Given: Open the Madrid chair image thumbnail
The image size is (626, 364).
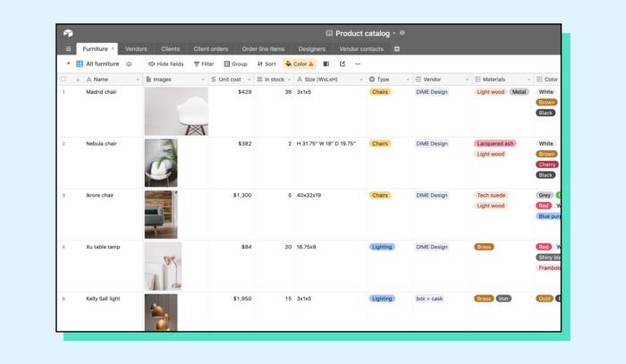Looking at the screenshot, I should (x=176, y=112).
